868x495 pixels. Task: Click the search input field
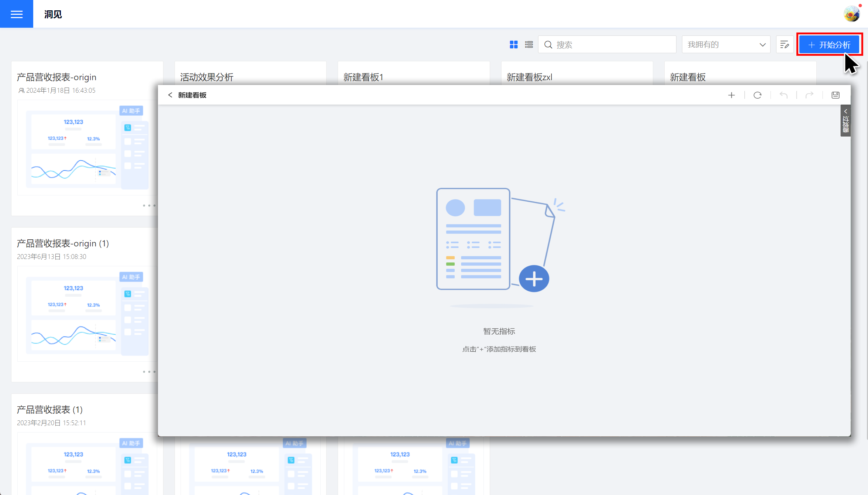(x=613, y=45)
